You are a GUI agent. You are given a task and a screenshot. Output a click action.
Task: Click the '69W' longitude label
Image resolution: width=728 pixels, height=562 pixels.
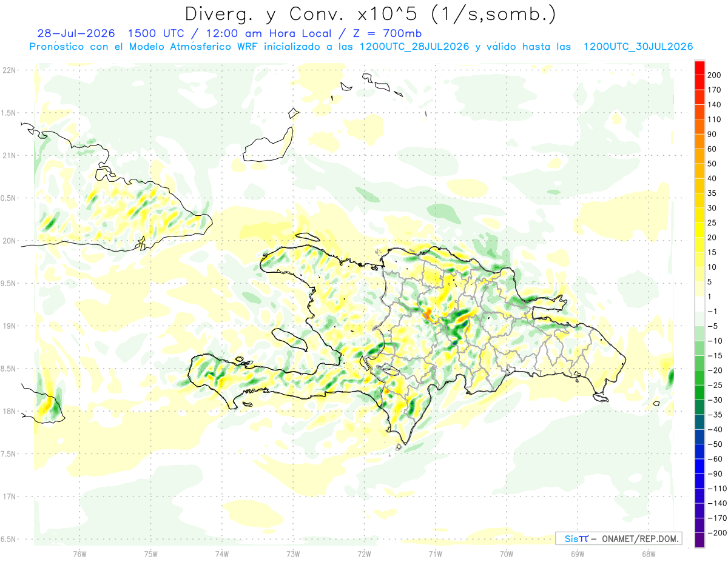coord(578,553)
